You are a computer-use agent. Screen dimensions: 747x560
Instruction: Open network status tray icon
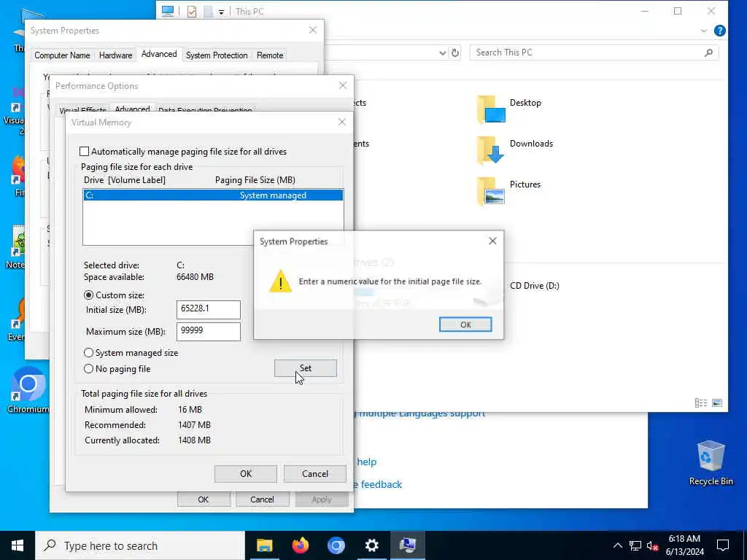point(635,545)
